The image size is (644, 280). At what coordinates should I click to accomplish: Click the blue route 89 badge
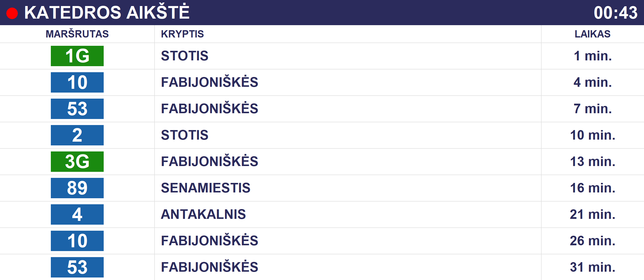77,188
